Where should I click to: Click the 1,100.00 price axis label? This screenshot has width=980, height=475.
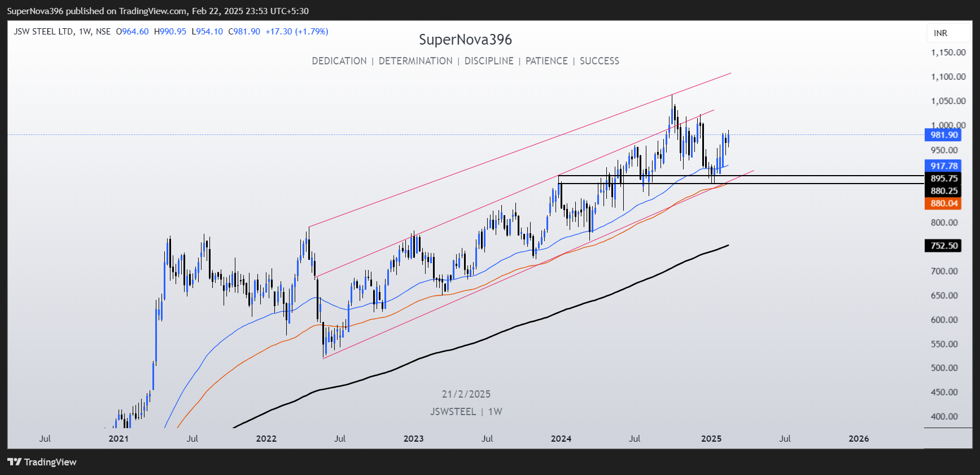(948, 77)
